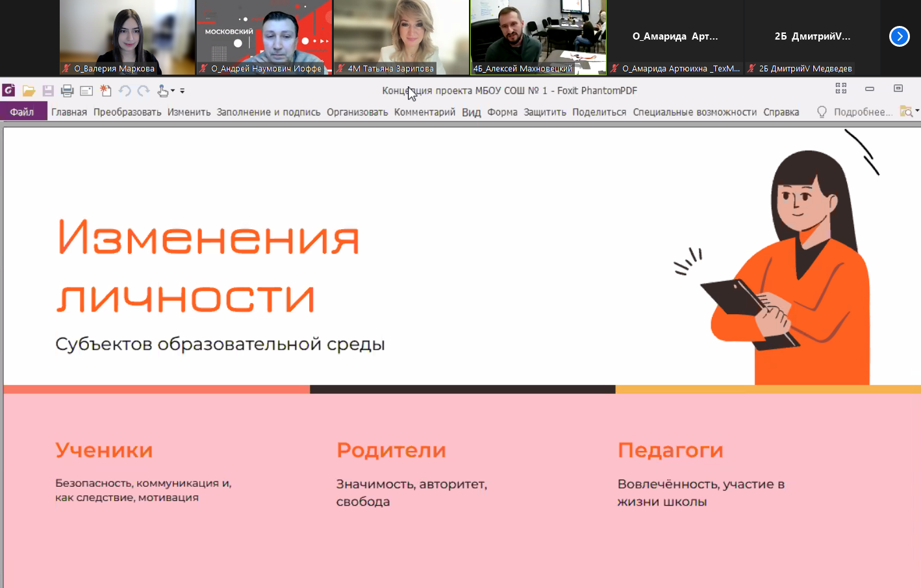Screen dimensions: 921x588
Task: Open the Hand tool dropdown arrow
Action: point(172,92)
